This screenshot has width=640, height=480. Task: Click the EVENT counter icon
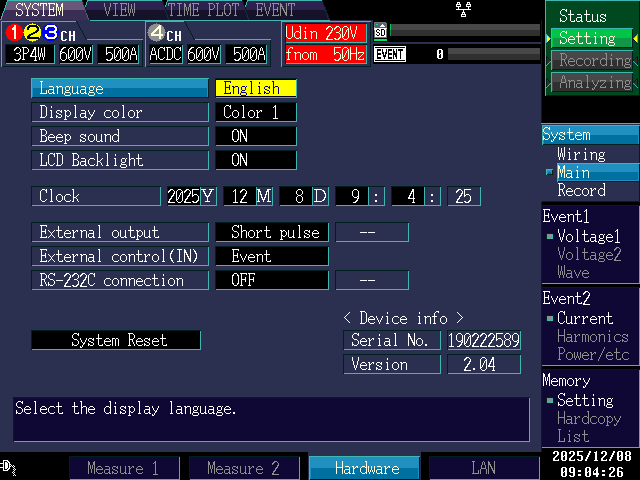pyautogui.click(x=389, y=54)
